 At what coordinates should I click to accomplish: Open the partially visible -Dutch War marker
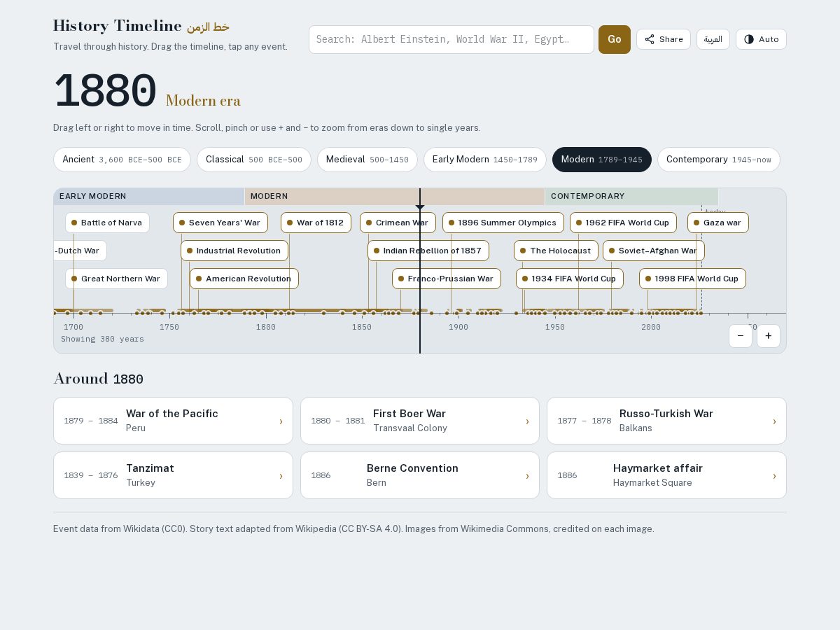tap(80, 251)
